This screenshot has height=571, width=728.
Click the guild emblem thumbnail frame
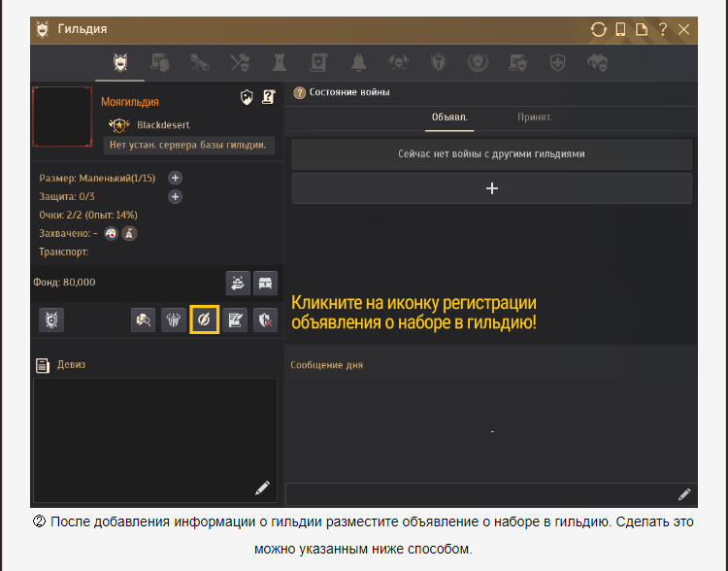[x=62, y=117]
